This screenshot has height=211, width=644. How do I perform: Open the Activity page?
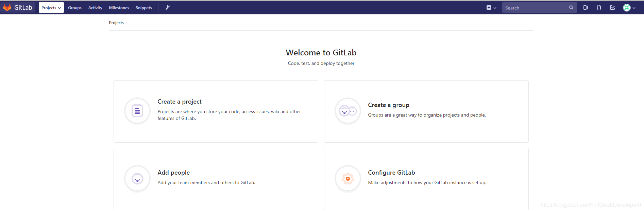[x=95, y=8]
